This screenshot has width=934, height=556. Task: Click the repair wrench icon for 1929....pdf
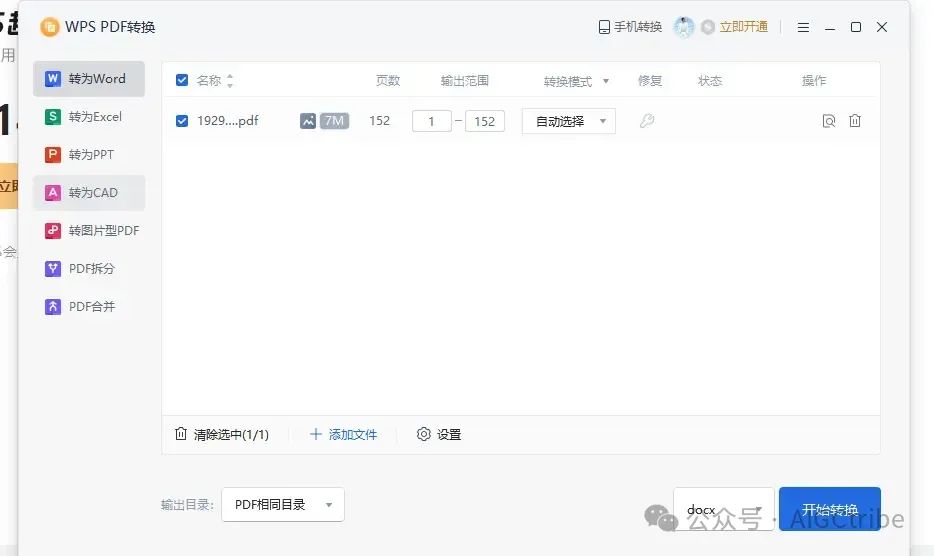[647, 121]
